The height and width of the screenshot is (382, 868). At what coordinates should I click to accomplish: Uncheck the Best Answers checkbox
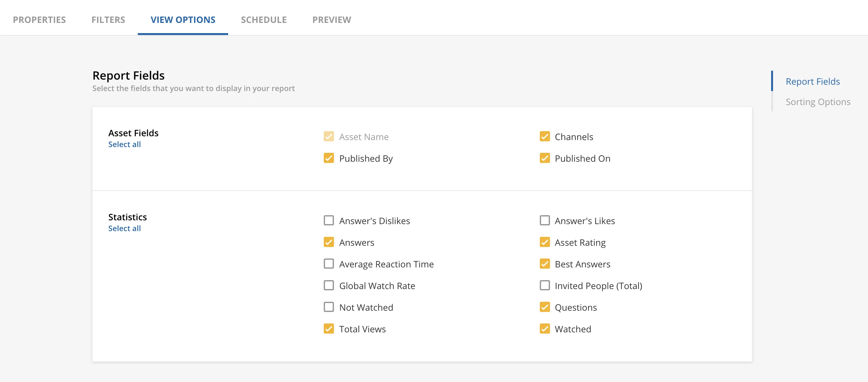tap(545, 264)
